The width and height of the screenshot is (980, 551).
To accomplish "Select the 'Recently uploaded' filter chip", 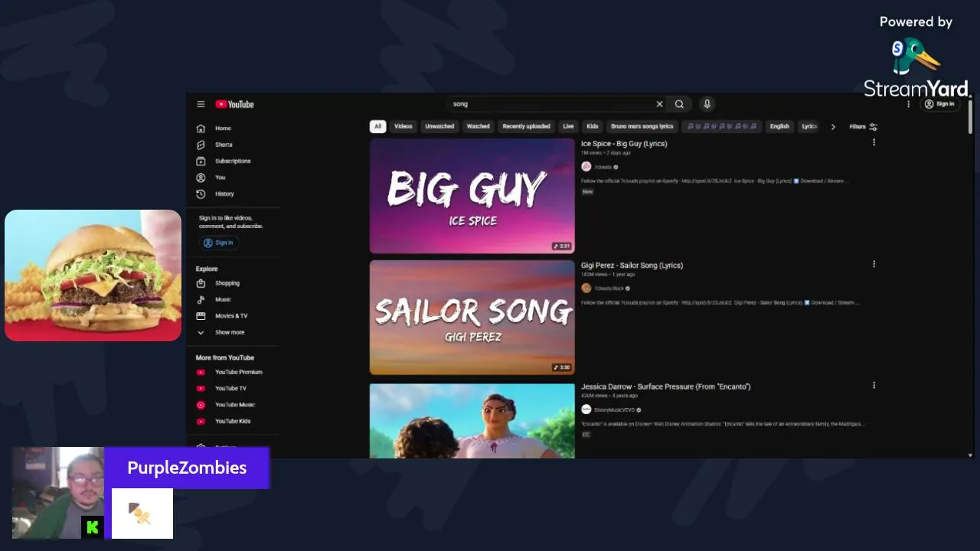I will [527, 126].
